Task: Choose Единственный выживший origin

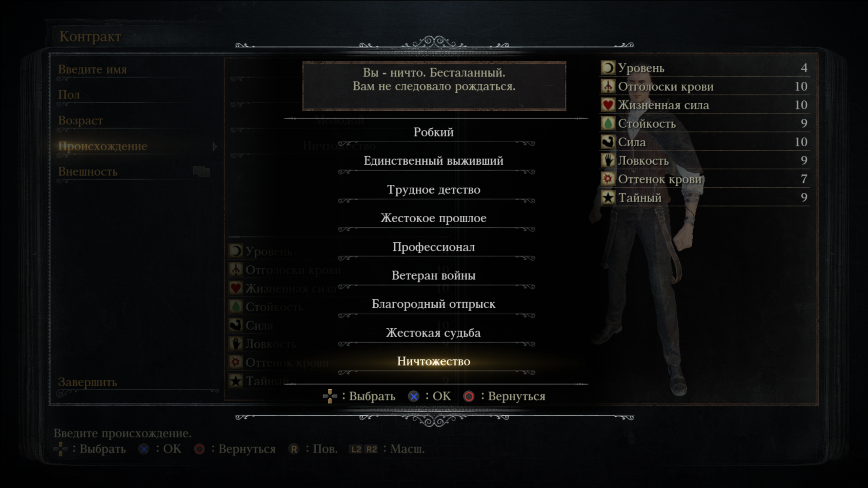Action: pyautogui.click(x=433, y=161)
